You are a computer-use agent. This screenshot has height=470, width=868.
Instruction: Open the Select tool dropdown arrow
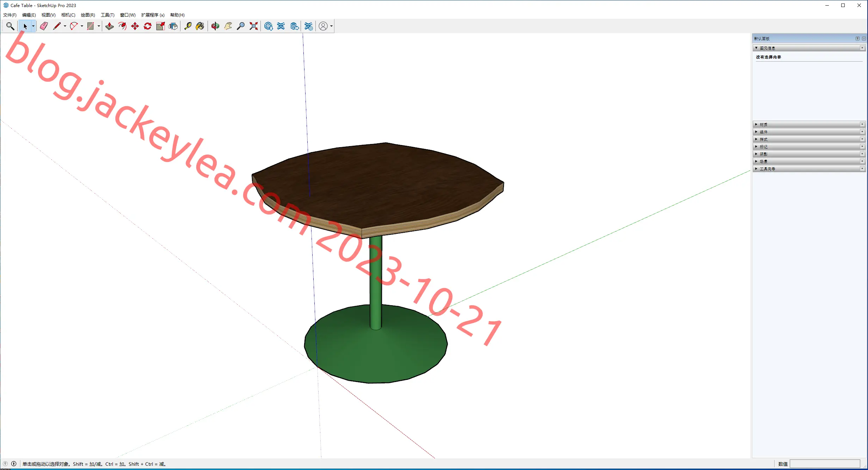pos(33,26)
